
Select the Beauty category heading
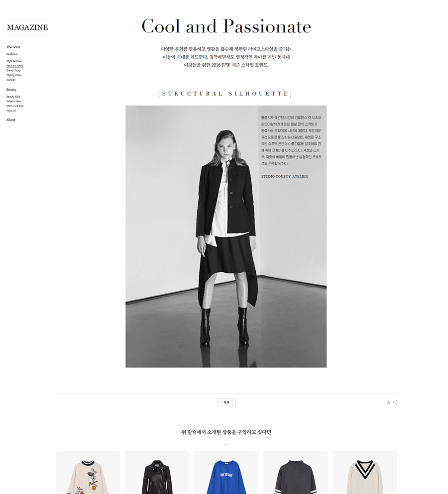point(11,90)
